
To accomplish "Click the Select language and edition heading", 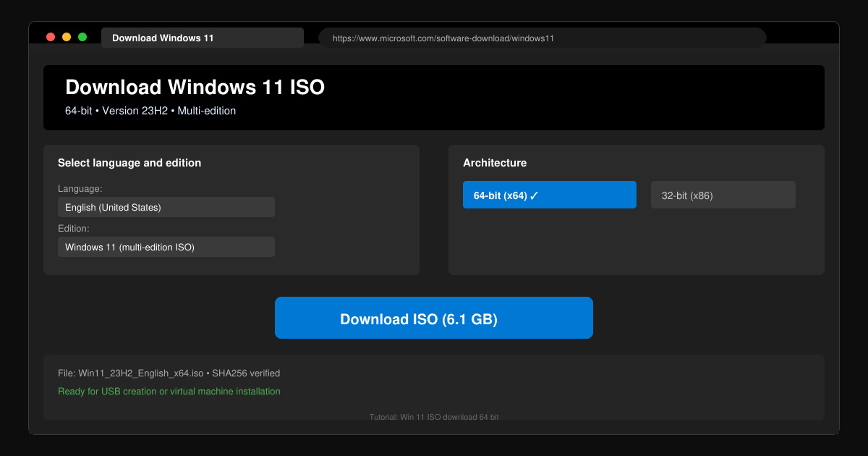I will click(x=129, y=163).
